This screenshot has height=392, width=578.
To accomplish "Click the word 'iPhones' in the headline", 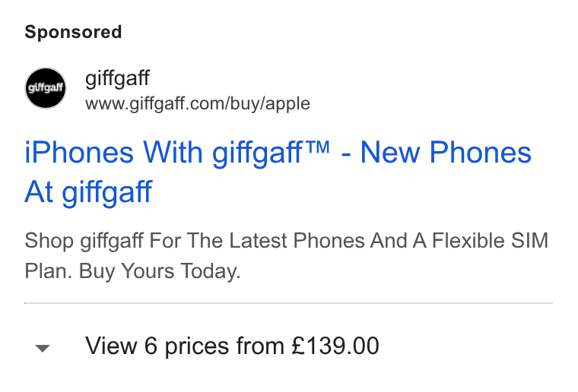I will click(x=79, y=153).
